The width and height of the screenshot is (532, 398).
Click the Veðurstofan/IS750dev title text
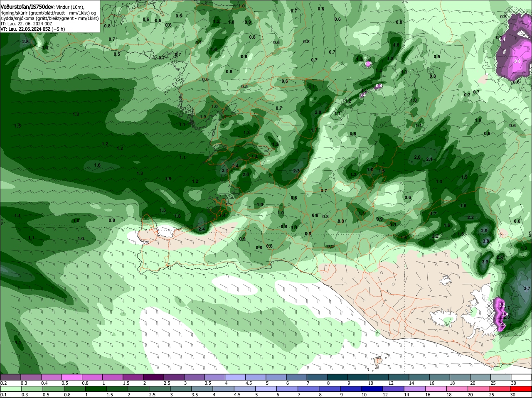(27, 7)
